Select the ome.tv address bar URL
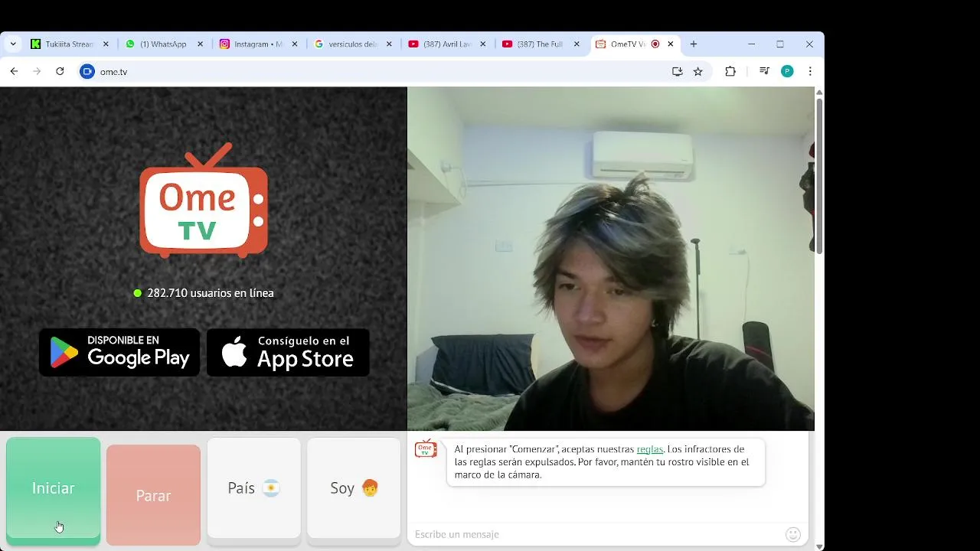 pyautogui.click(x=113, y=72)
